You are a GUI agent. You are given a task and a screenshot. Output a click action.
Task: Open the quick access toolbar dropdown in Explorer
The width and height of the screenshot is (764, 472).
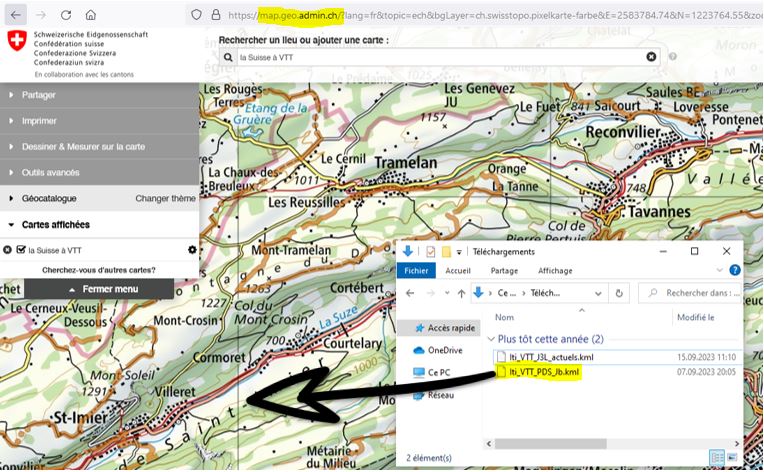[x=459, y=252]
